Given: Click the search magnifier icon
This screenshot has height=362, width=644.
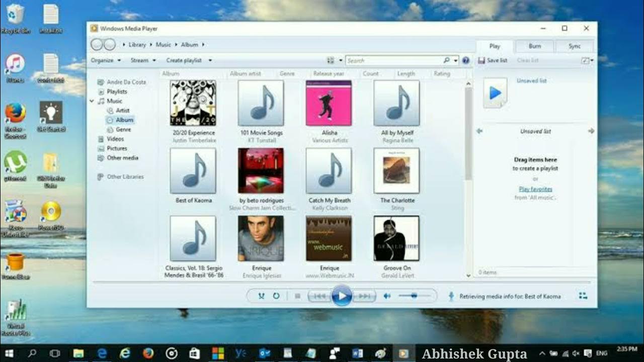Looking at the screenshot, I should point(447,60).
